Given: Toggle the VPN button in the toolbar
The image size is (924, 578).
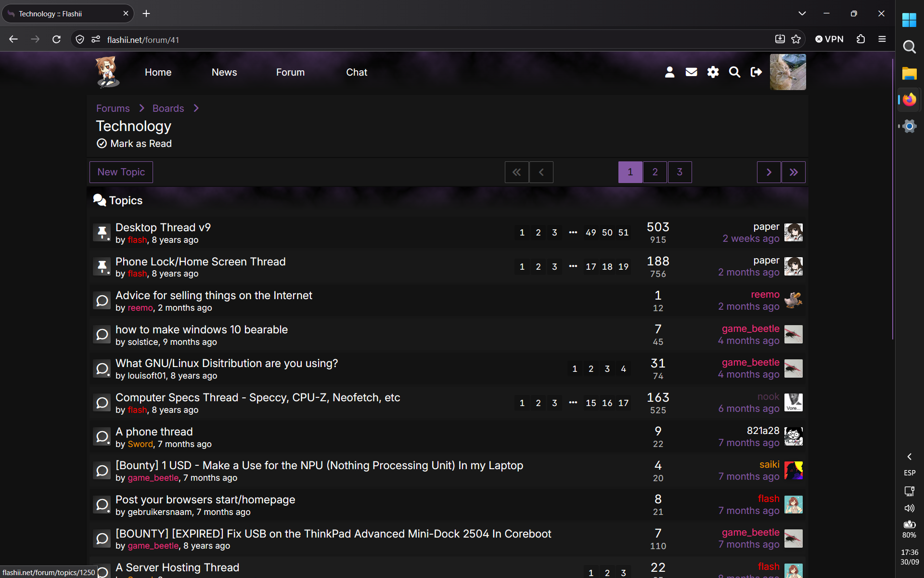Looking at the screenshot, I should click(x=829, y=39).
